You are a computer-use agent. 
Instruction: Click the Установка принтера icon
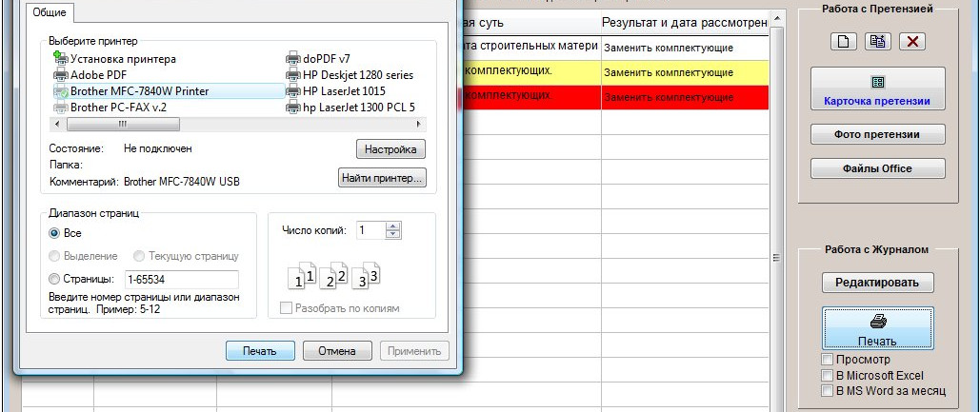tap(61, 59)
